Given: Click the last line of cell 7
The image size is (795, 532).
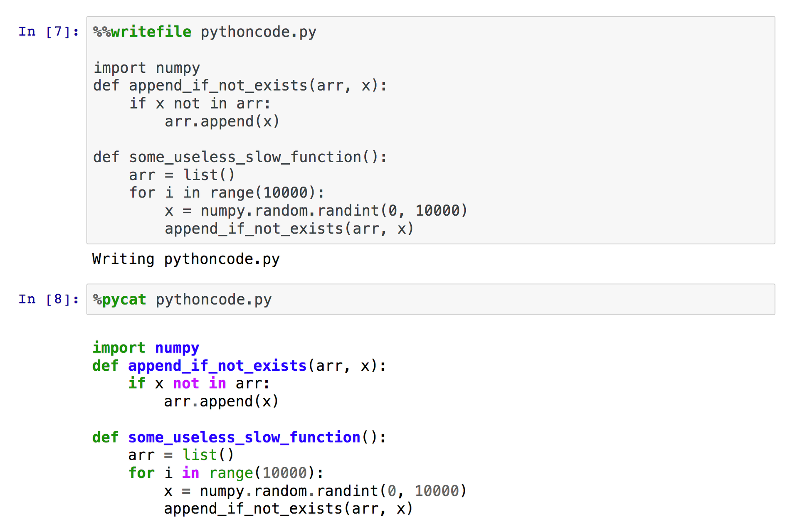Looking at the screenshot, I should pyautogui.click(x=289, y=229).
